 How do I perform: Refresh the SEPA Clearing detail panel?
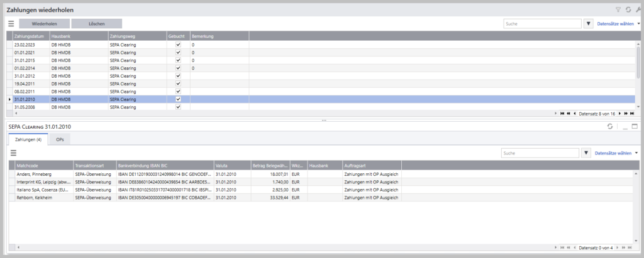(x=610, y=126)
